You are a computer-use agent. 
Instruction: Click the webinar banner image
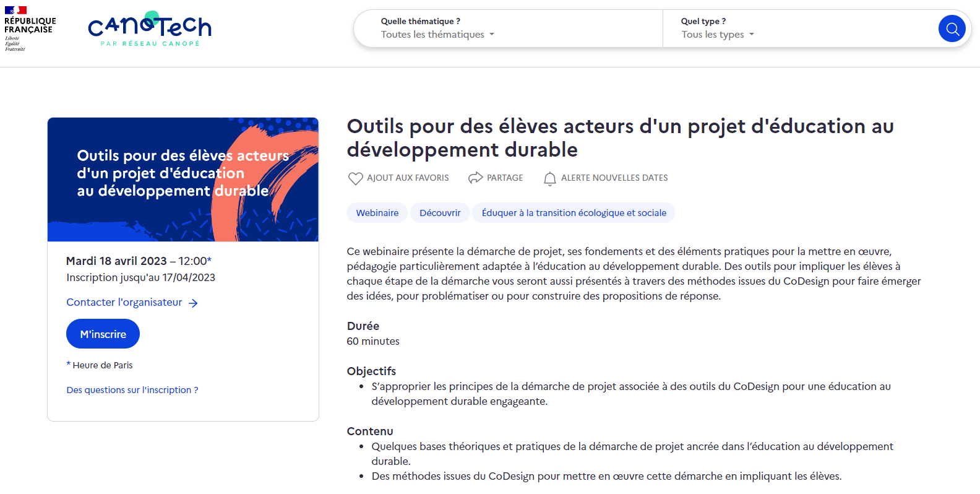click(183, 180)
